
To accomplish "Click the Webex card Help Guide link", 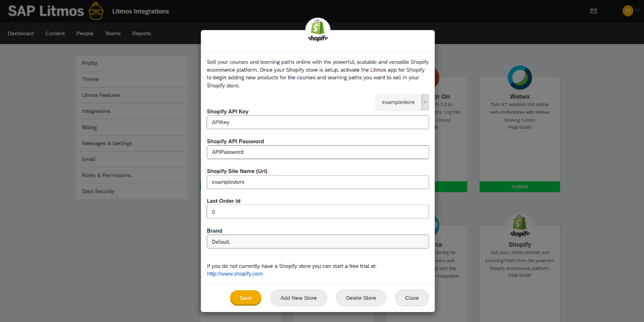I will point(520,127).
